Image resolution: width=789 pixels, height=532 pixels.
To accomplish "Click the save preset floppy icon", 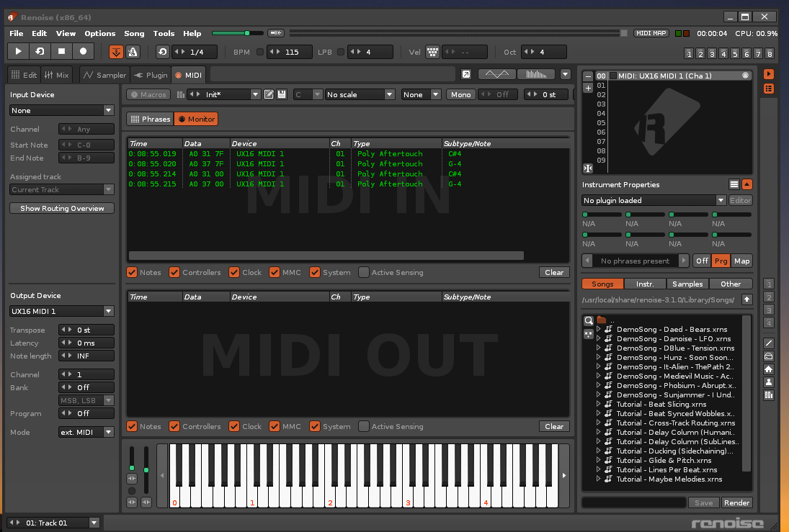I will click(282, 94).
